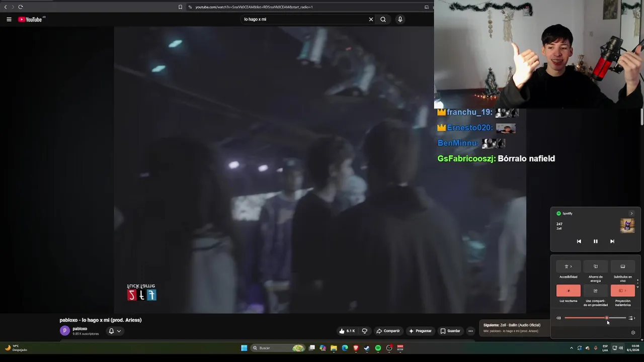644x362 pixels.
Task: Open OBS Studio from the taskbar
Action: point(389,348)
